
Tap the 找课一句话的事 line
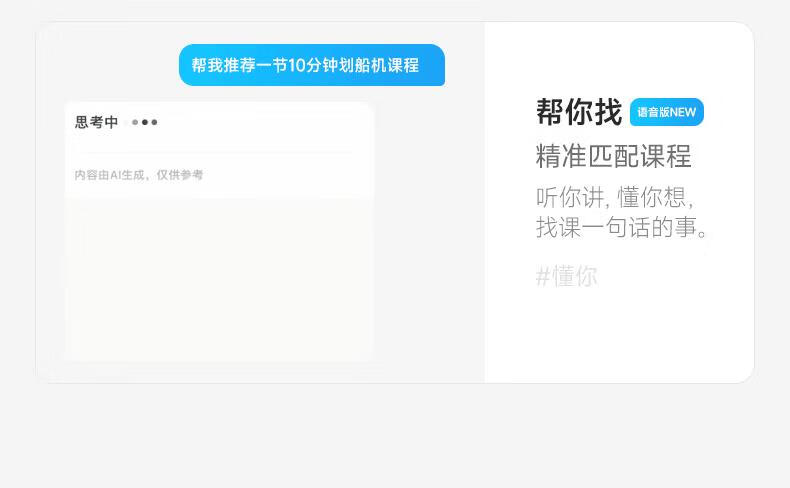(x=621, y=227)
